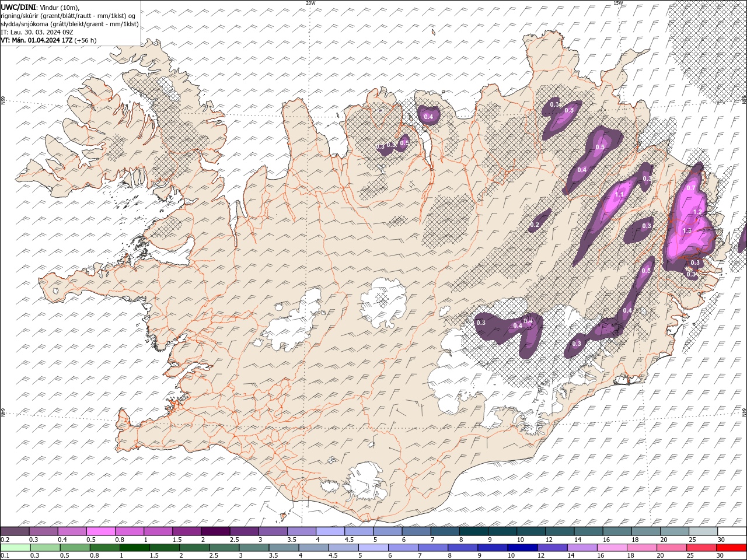Click the '20W' longitude label
This screenshot has width=747, height=560.
coord(310,3)
